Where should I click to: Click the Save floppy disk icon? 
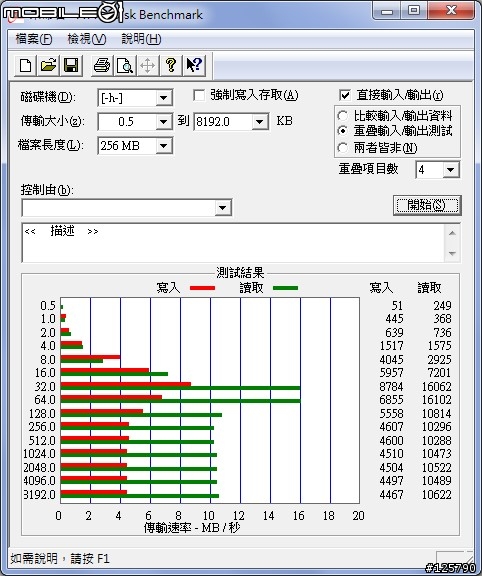click(71, 66)
